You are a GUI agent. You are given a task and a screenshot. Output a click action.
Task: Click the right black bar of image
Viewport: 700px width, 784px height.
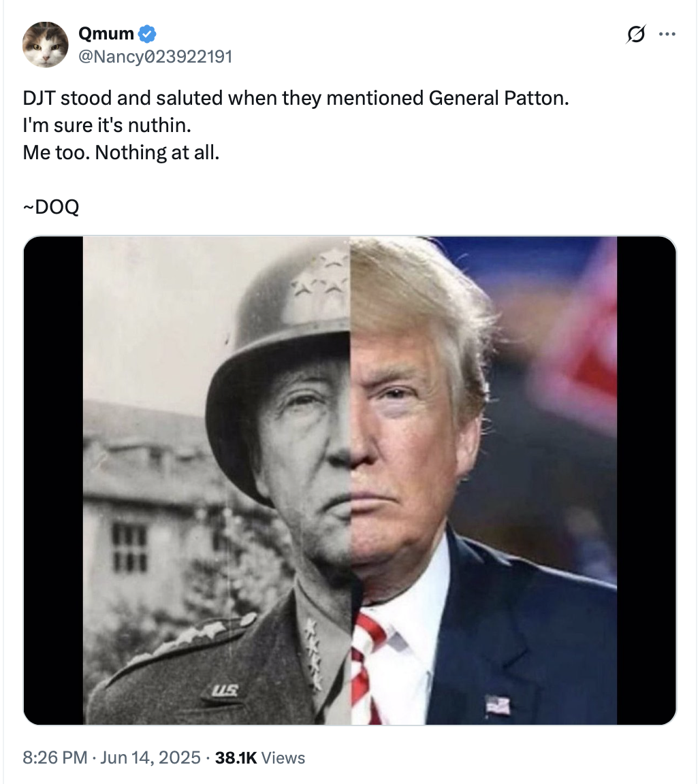click(x=646, y=480)
